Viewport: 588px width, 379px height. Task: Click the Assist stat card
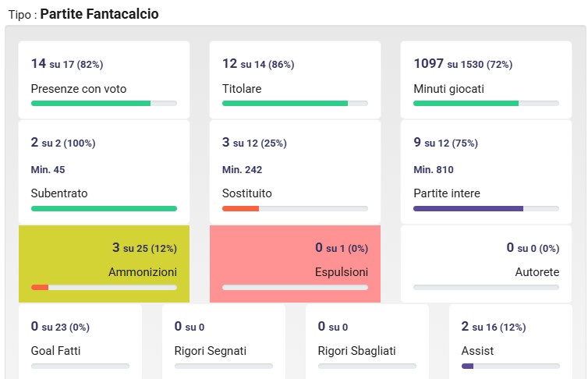(511, 341)
